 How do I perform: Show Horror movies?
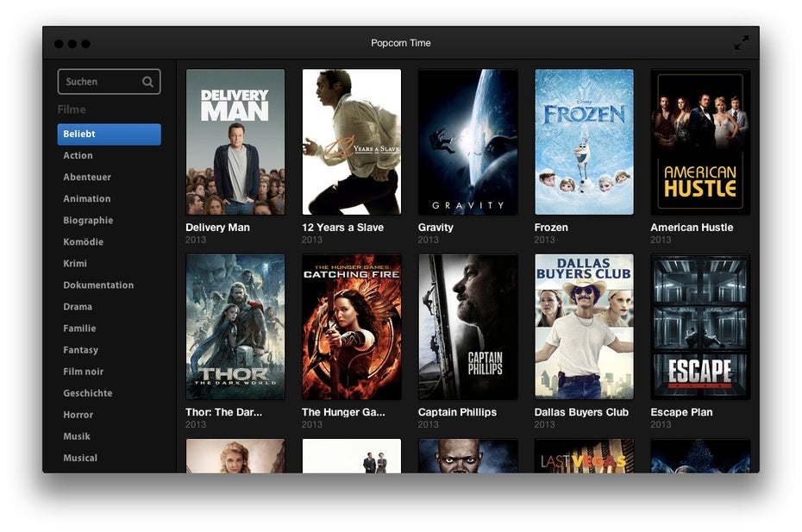(x=78, y=415)
